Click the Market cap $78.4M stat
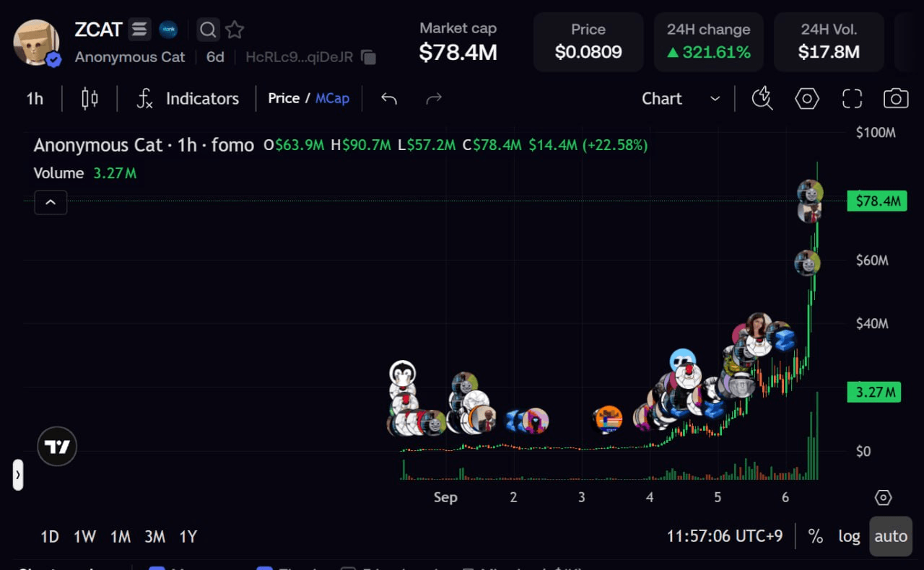924x570 pixels. click(458, 41)
